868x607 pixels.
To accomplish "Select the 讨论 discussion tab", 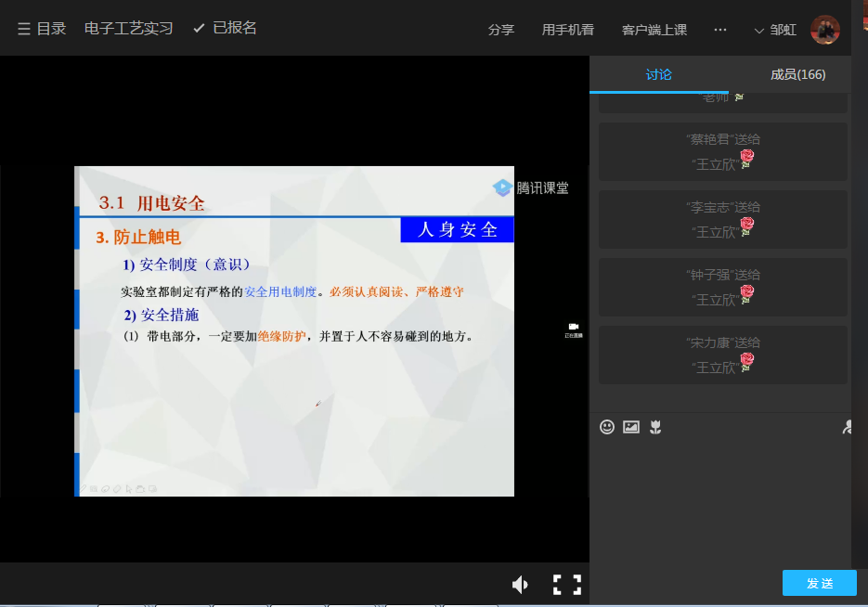I will click(x=659, y=74).
